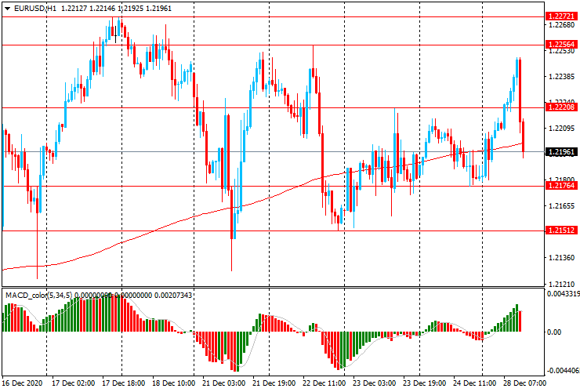
Task: Click the 1.21655 price scale value
Action: point(562,206)
